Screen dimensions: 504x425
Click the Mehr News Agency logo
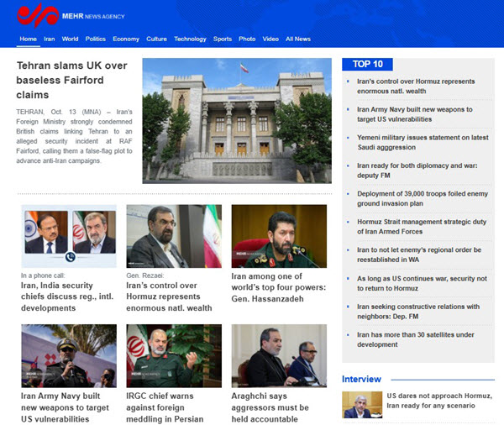(x=71, y=15)
